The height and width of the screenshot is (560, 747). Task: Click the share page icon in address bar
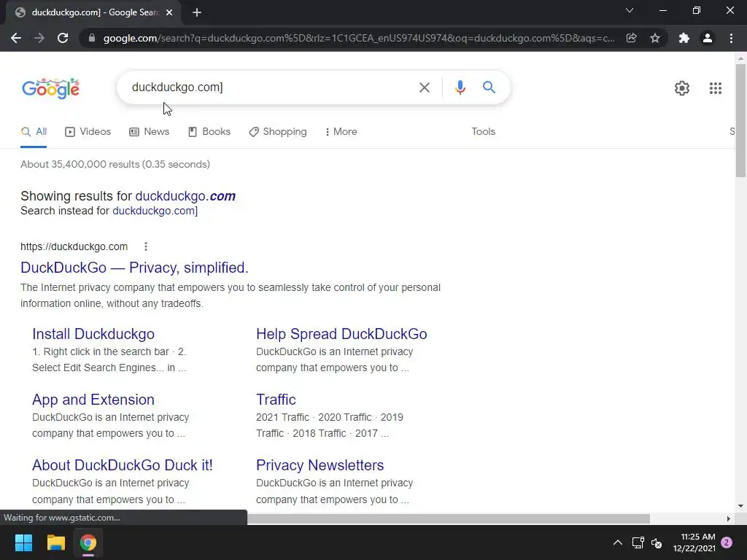coord(631,38)
